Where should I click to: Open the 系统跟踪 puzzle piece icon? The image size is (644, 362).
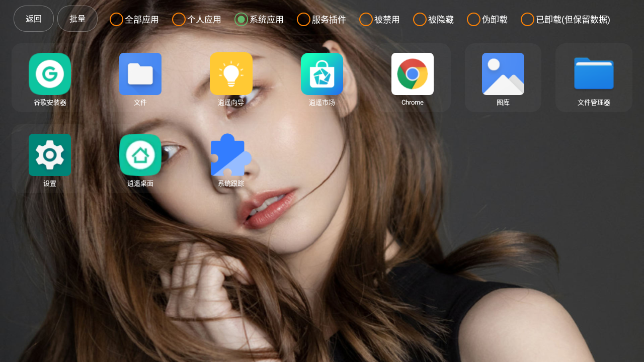click(231, 155)
